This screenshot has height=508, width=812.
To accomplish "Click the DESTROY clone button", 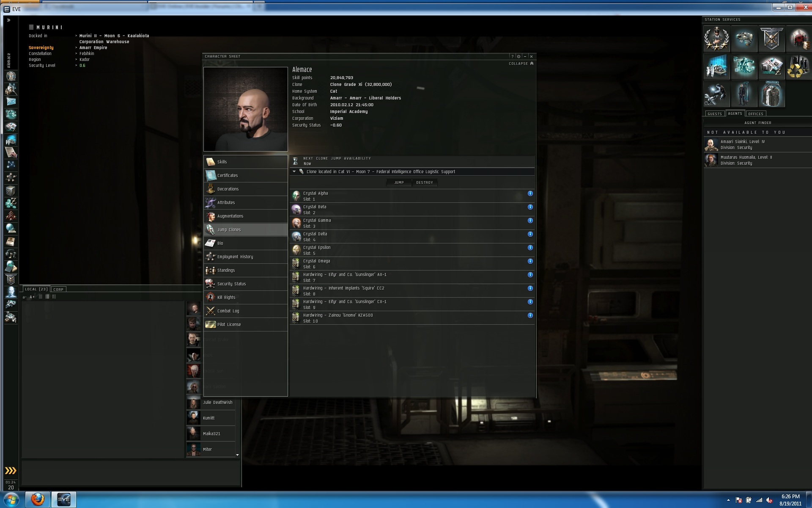I will coord(424,182).
